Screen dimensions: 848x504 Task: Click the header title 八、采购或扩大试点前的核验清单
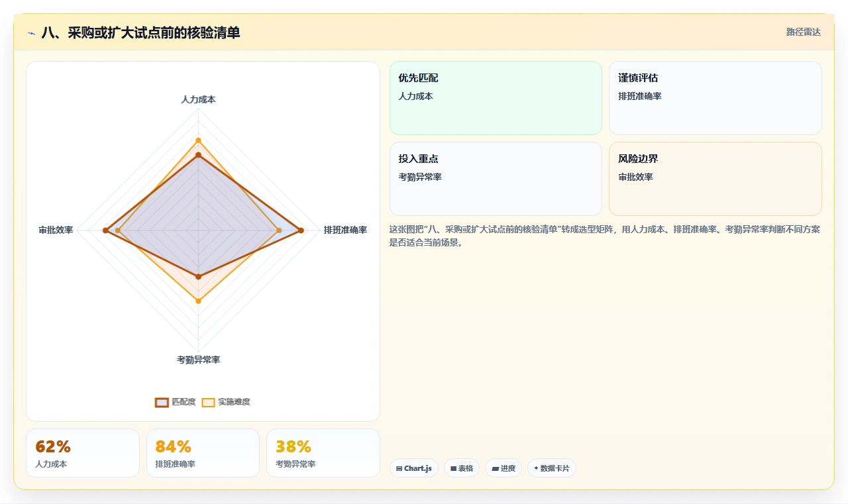[140, 32]
